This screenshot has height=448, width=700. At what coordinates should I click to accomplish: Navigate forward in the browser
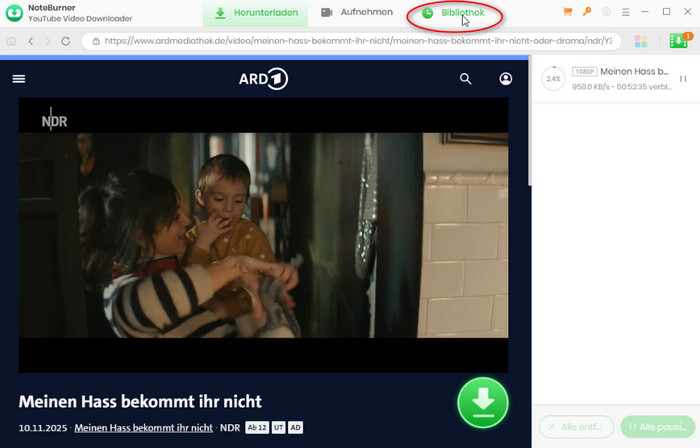tap(48, 41)
